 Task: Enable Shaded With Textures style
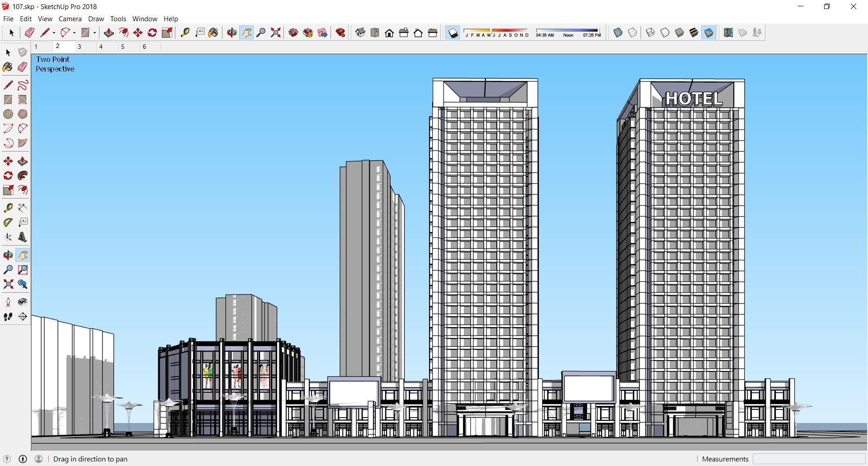click(x=694, y=33)
